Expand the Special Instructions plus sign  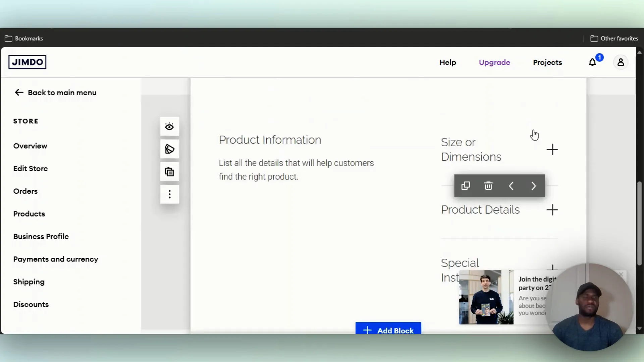(552, 267)
